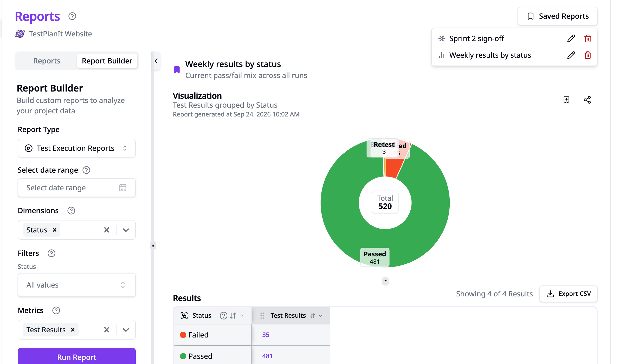Clear all selected metrics

coord(107,330)
